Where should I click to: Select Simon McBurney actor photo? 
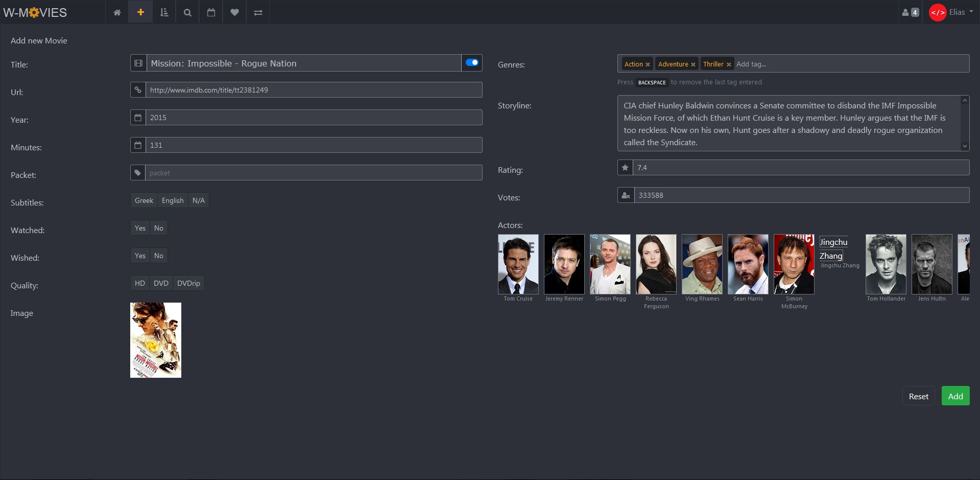[794, 264]
